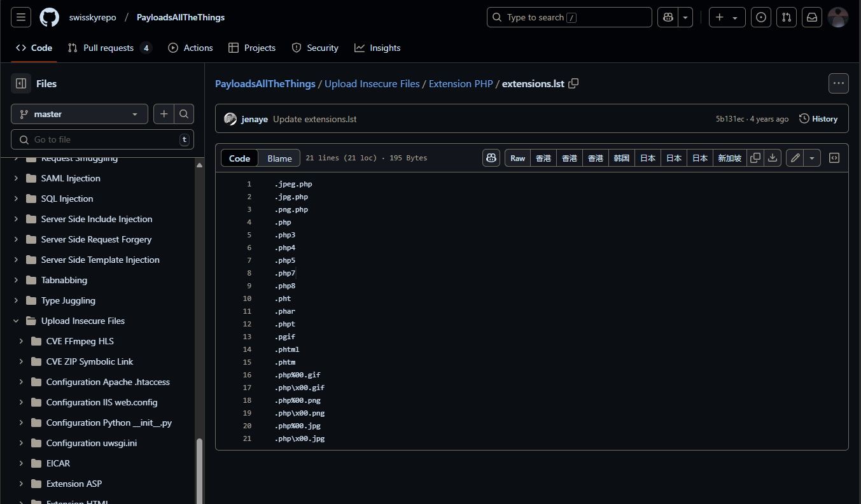Click the Raw button

(x=517, y=158)
